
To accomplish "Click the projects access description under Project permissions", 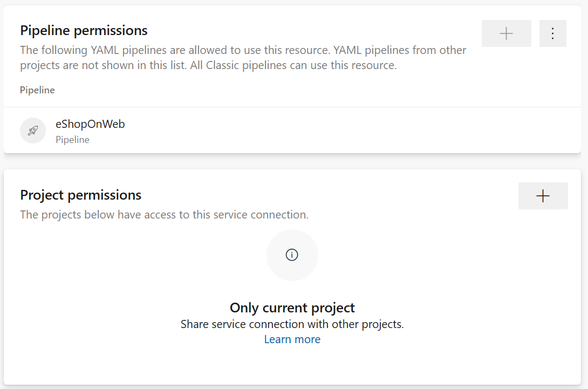I will pos(164,215).
